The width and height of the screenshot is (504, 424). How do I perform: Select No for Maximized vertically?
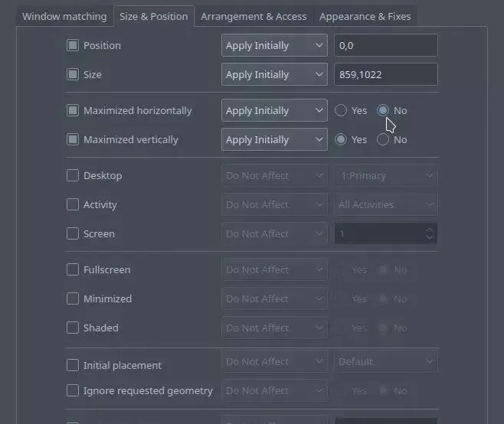pos(383,140)
